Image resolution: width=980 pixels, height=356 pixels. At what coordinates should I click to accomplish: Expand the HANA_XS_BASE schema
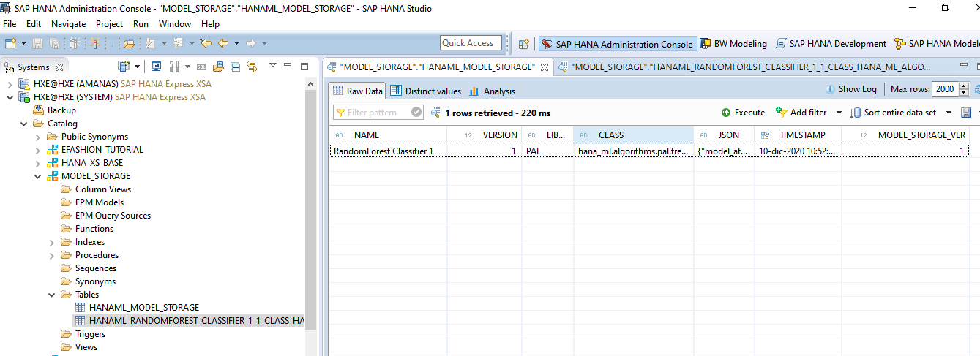tap(38, 163)
